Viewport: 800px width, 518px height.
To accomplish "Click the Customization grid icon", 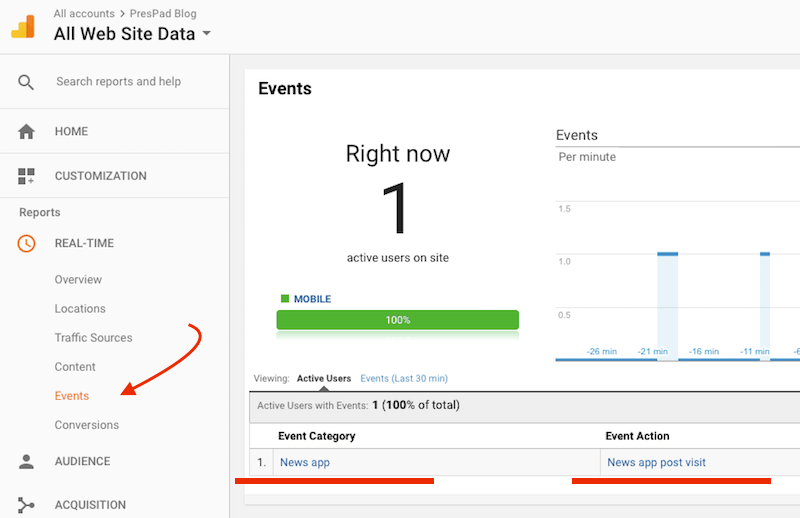I will (x=26, y=176).
